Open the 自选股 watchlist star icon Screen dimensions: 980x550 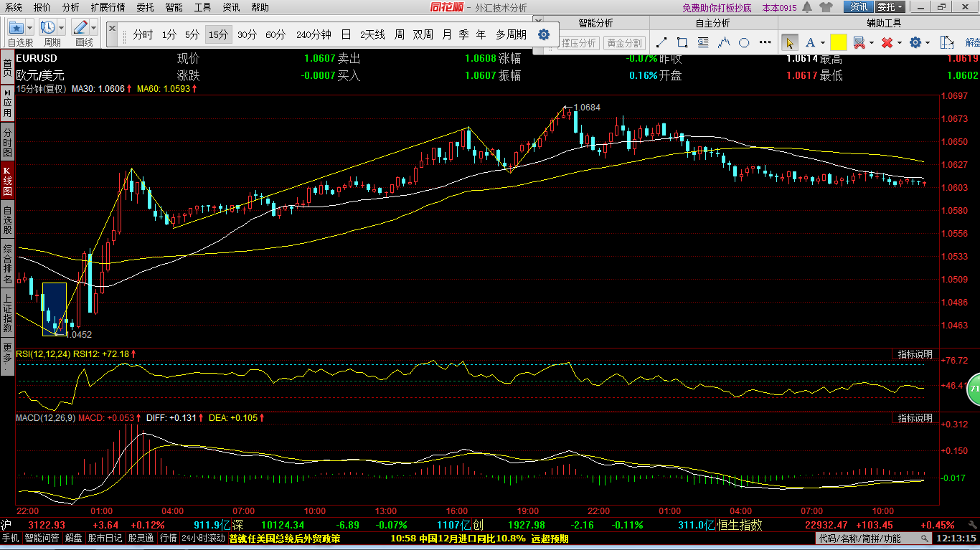click(16, 27)
